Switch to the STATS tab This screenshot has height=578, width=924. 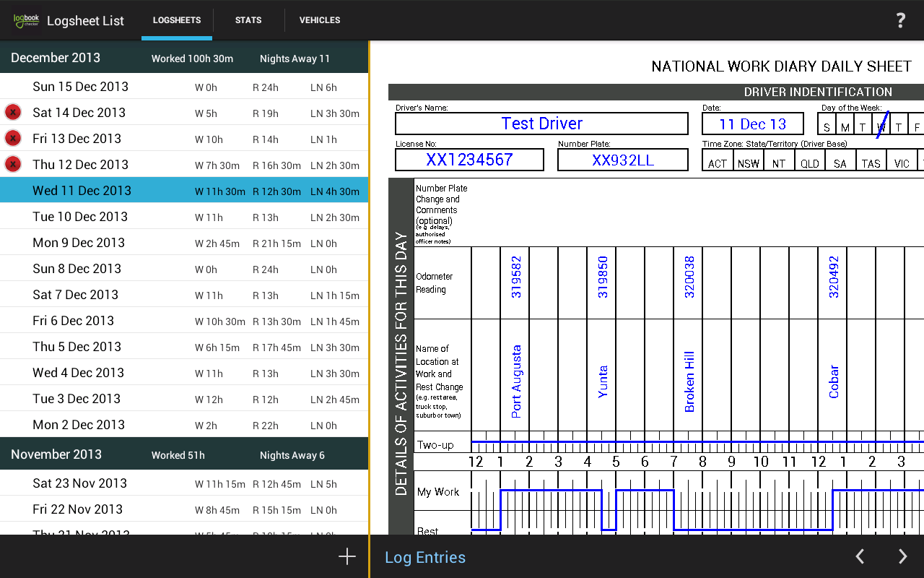pyautogui.click(x=248, y=20)
